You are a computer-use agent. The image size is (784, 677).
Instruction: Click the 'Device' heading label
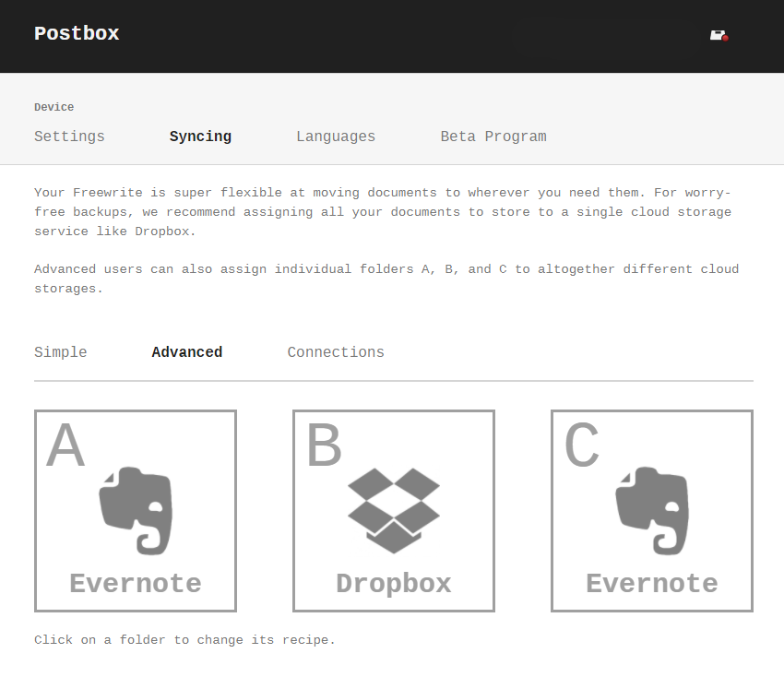point(54,107)
